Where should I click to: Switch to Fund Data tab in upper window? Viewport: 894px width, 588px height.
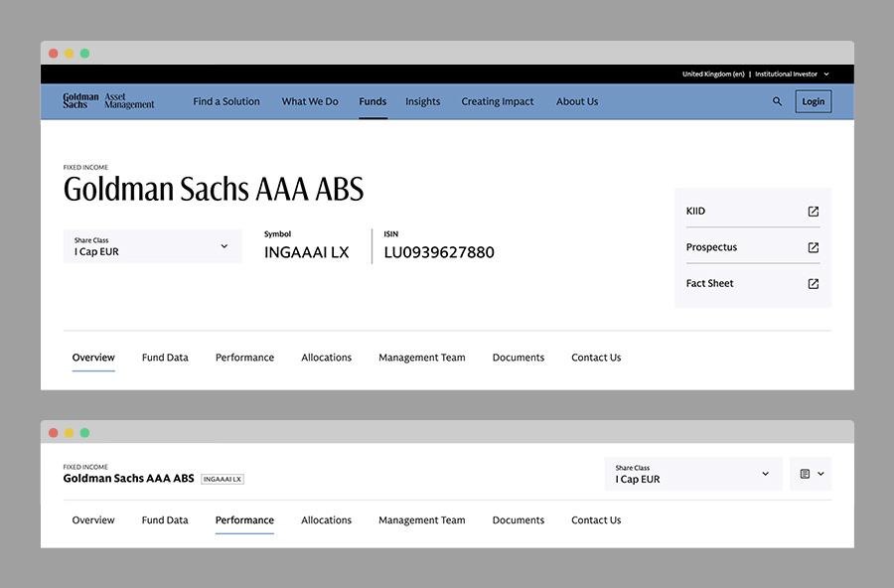coord(165,358)
